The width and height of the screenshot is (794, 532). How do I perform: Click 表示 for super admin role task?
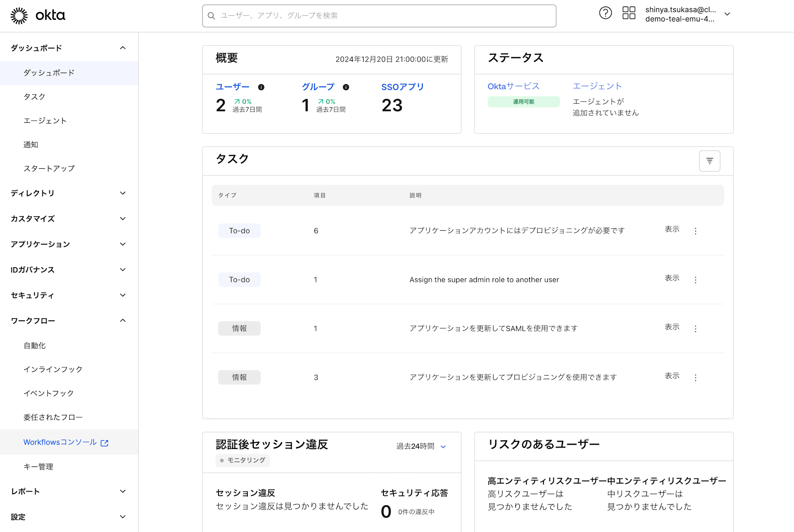point(672,278)
